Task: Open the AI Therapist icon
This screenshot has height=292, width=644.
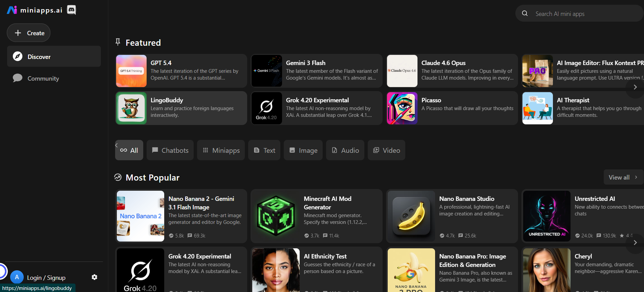Action: pyautogui.click(x=538, y=108)
